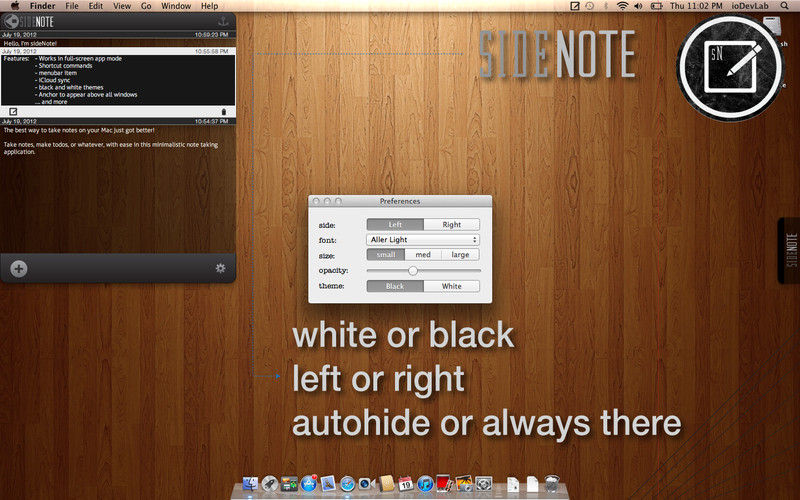
Task: Open Launchpad rocket icon in Dock
Action: (269, 483)
